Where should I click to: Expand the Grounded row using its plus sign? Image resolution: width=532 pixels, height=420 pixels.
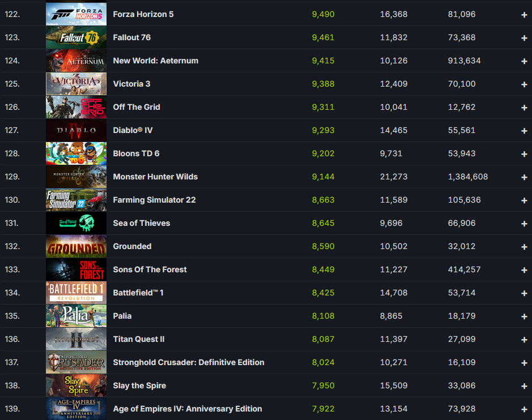click(x=524, y=247)
